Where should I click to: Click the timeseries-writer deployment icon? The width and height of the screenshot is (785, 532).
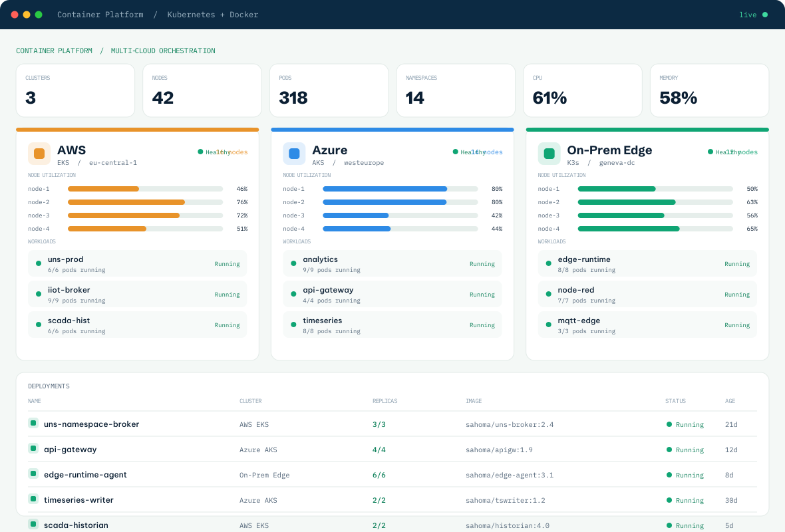[33, 499]
